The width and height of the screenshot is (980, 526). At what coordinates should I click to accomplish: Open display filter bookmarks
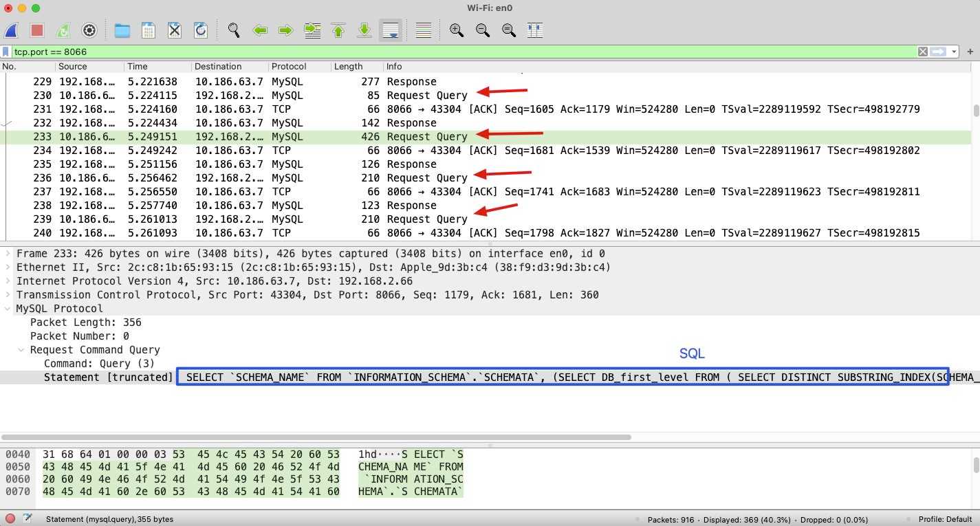[x=6, y=52]
